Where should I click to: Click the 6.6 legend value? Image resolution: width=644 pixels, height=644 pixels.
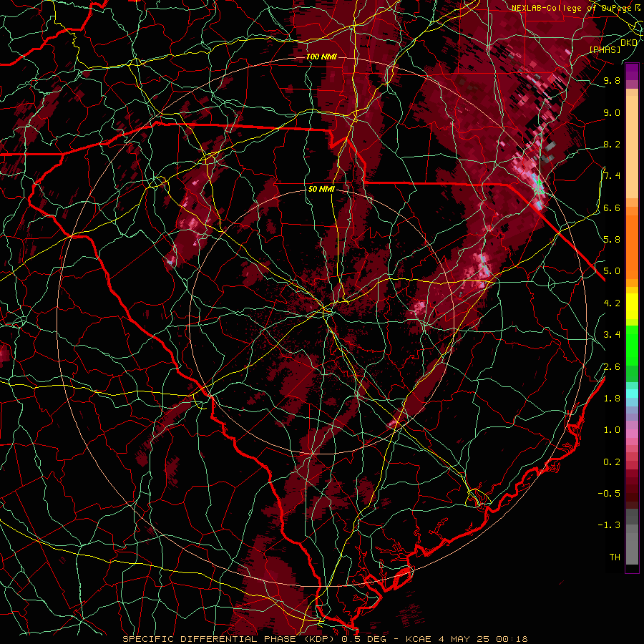pyautogui.click(x=612, y=208)
